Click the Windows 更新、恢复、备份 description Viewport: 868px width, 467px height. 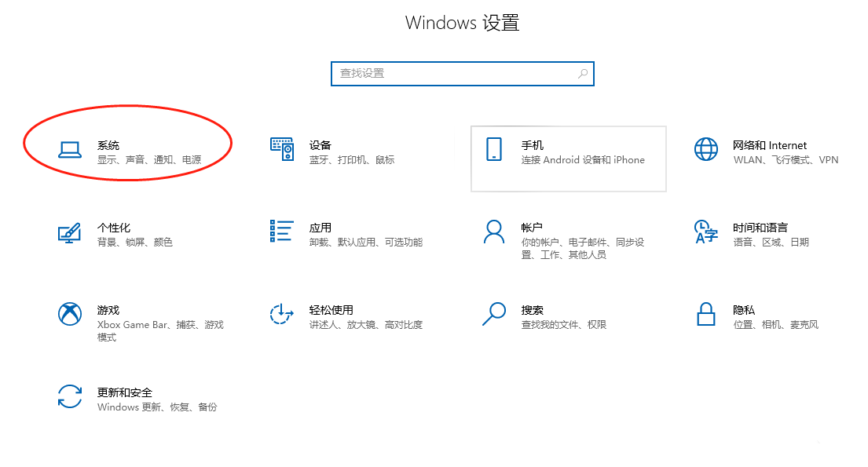[x=157, y=407]
